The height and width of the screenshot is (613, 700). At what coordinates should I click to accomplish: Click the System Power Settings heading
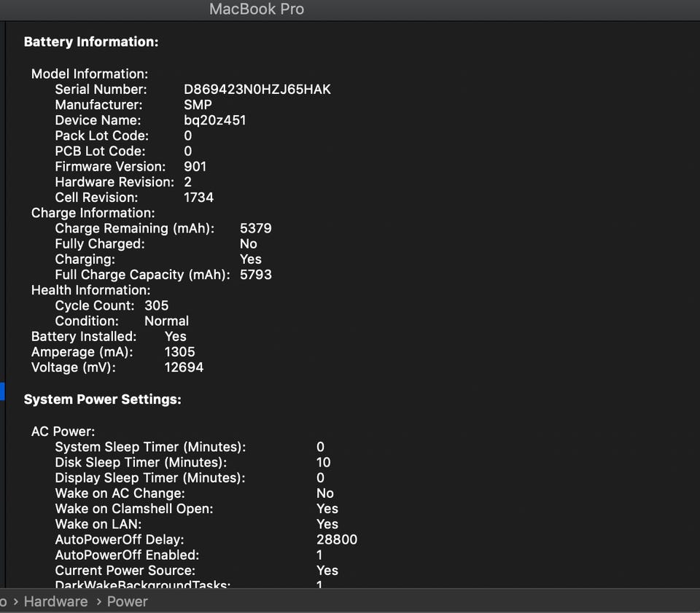(103, 399)
